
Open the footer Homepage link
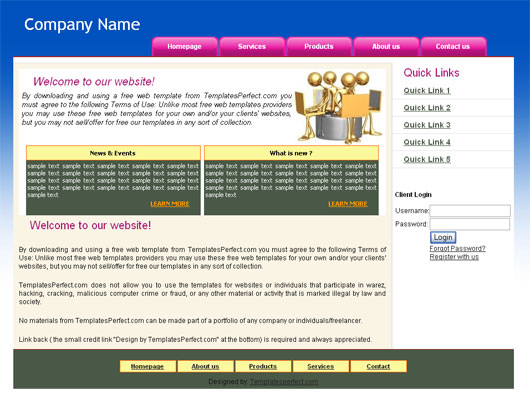pyautogui.click(x=147, y=366)
